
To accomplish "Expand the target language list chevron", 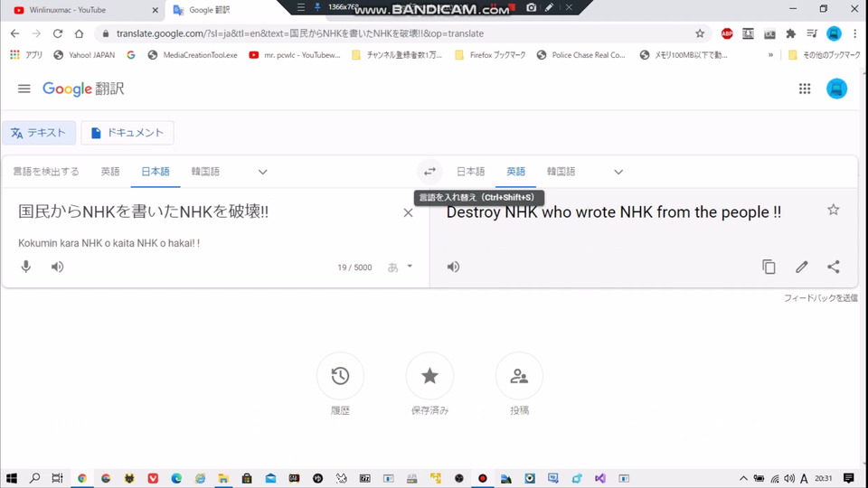I will click(618, 172).
